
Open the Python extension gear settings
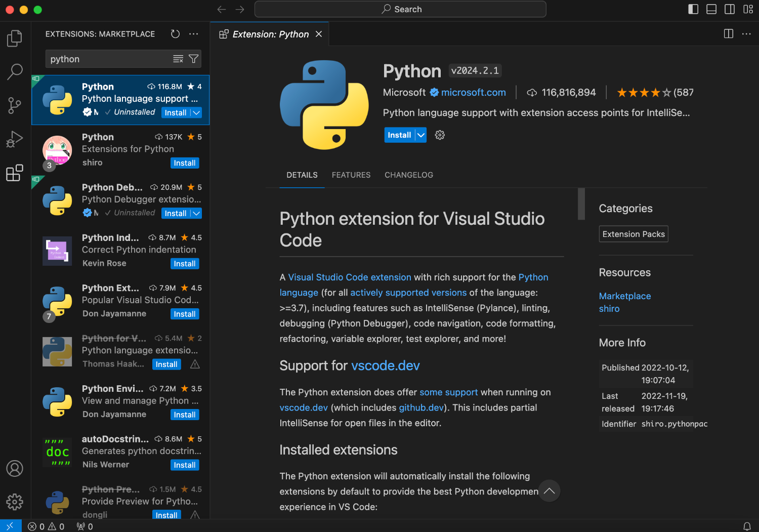(x=440, y=135)
